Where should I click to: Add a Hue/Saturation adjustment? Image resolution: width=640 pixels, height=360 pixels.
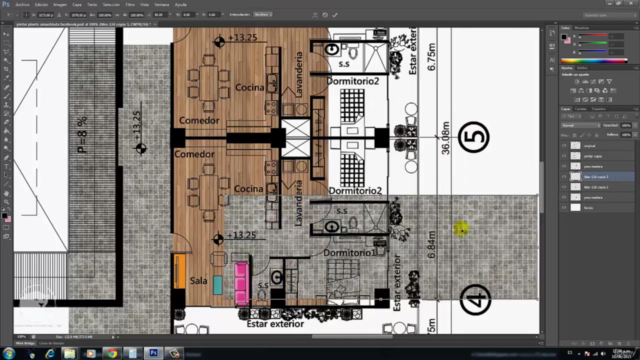tap(573, 91)
